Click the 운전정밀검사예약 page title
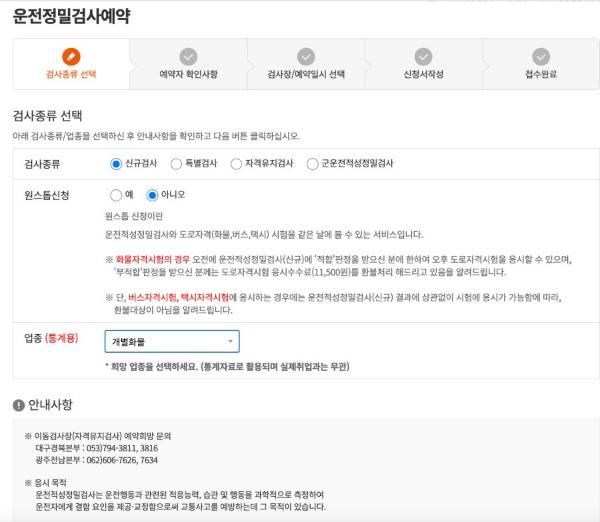Screen dimensions: 600x522 click(72, 16)
